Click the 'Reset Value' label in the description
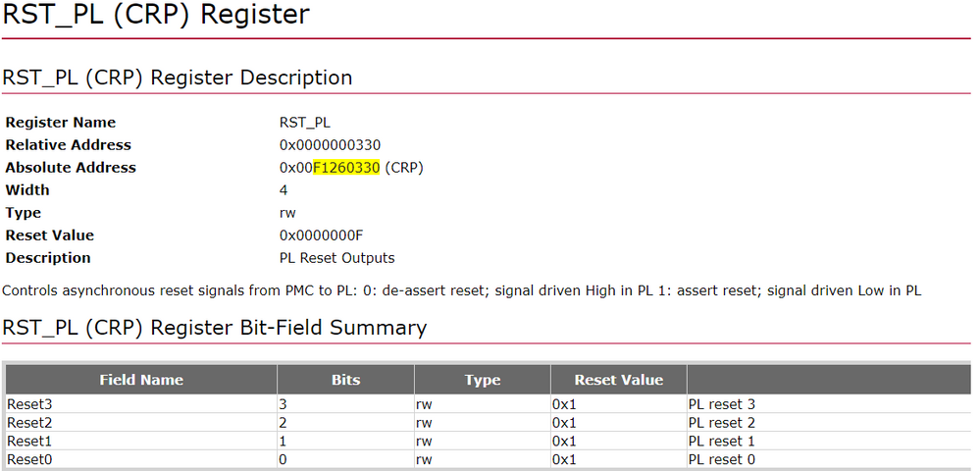Image resolution: width=980 pixels, height=471 pixels. pos(50,235)
